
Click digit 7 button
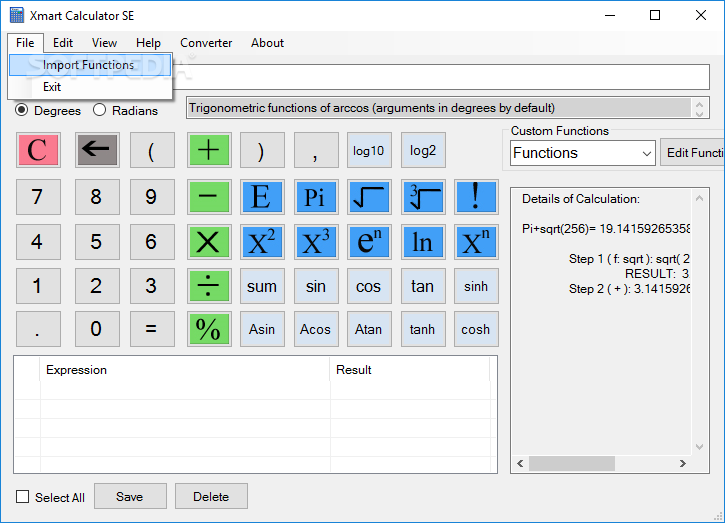point(38,197)
